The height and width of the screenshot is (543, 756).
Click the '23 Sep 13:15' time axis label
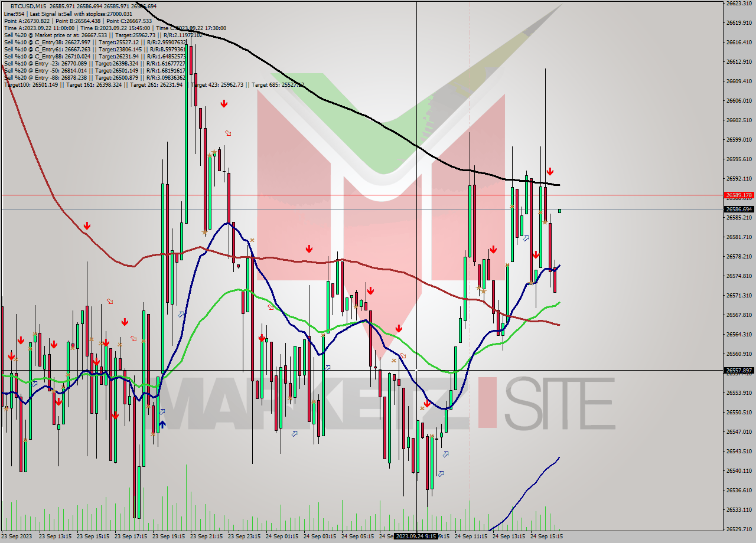(55, 537)
